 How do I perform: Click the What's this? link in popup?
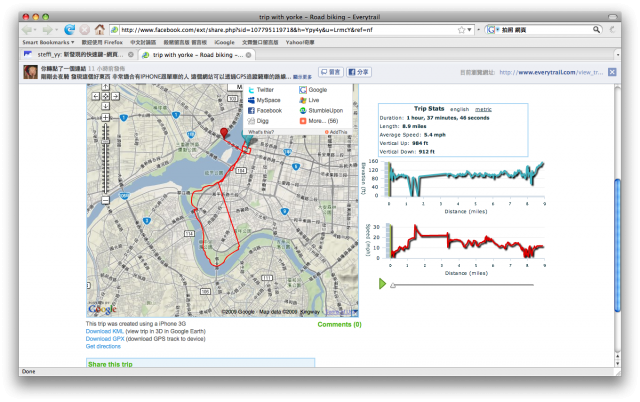[x=261, y=132]
